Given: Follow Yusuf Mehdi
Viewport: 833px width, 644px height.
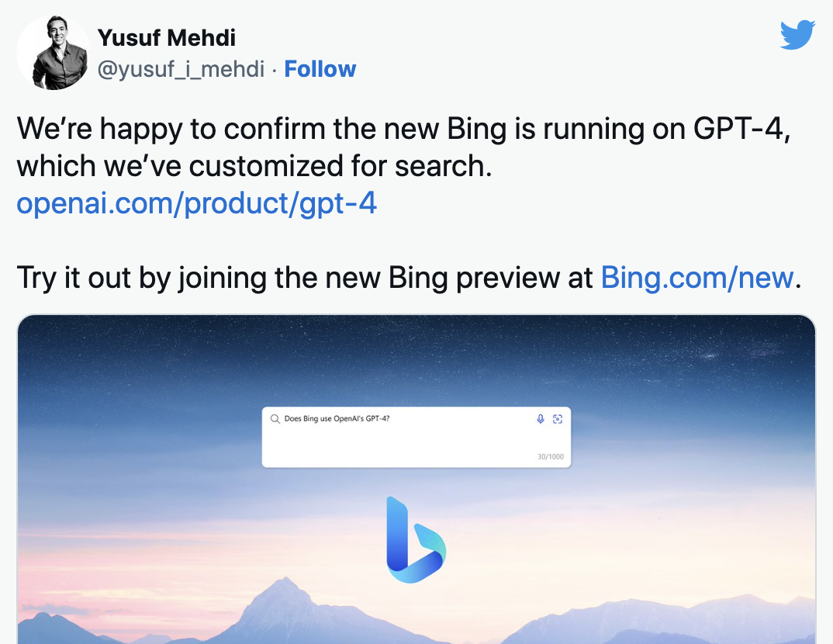Looking at the screenshot, I should (x=320, y=69).
